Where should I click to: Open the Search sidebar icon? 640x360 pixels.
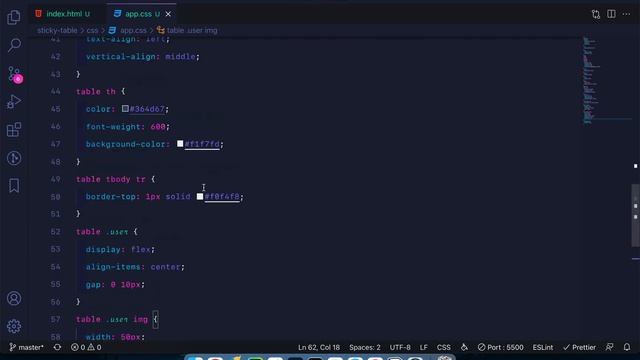(14, 45)
